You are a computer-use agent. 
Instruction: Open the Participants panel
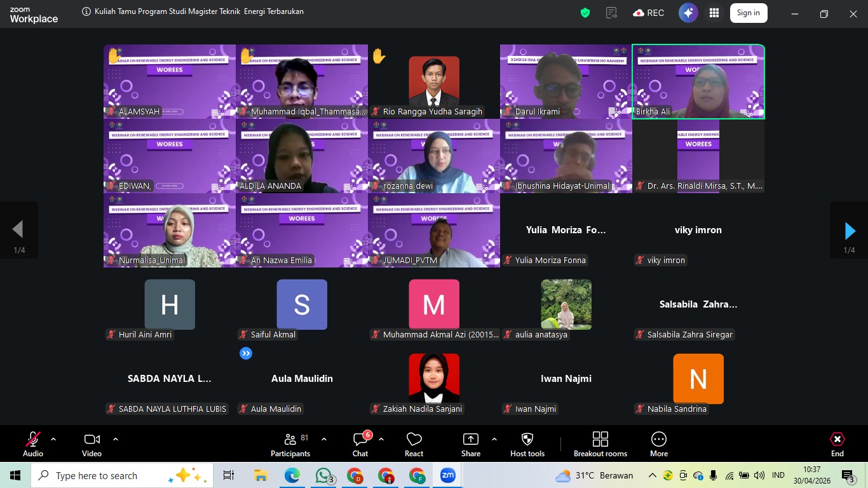[x=290, y=444]
